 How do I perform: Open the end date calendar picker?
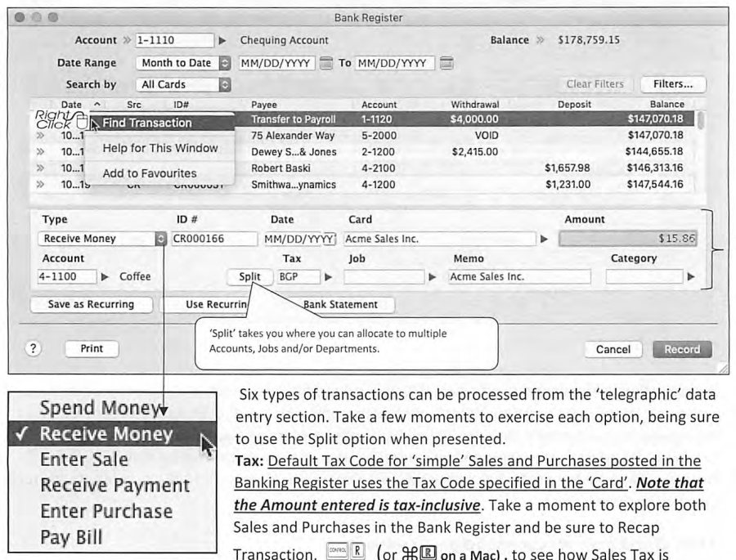pyautogui.click(x=447, y=63)
